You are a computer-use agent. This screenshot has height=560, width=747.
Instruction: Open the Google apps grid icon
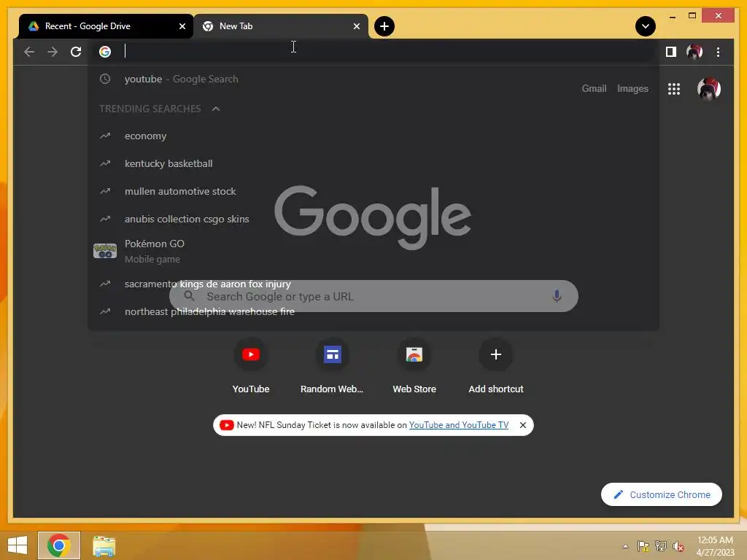[673, 89]
